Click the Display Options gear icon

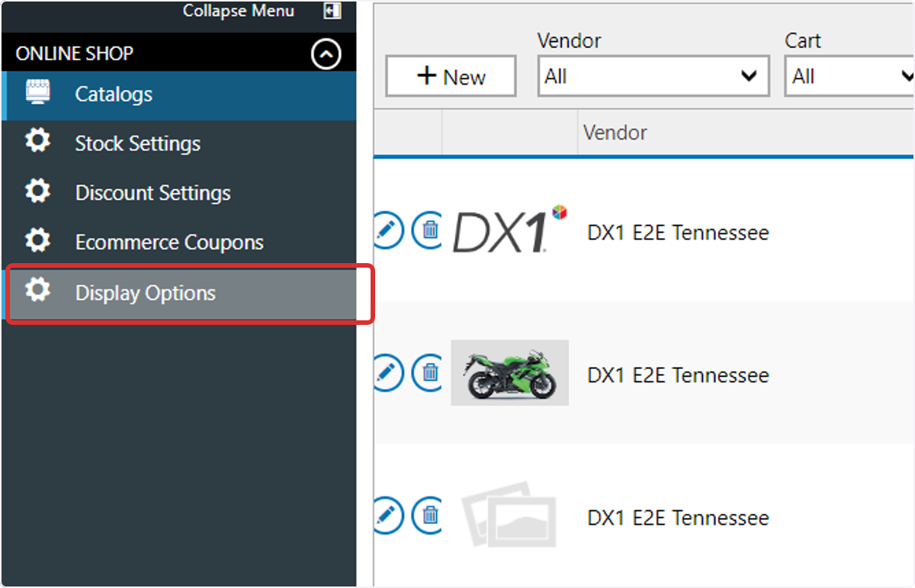(37, 291)
